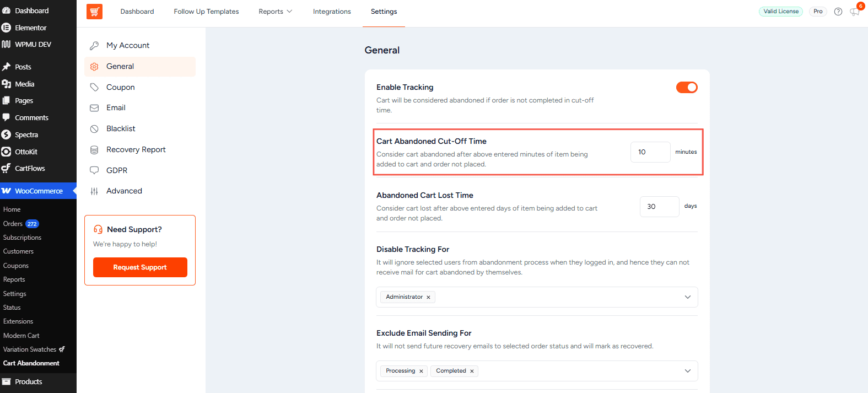Screen dimensions: 868x393
Task: Open Modern Cart submenu link
Action: [21, 336]
